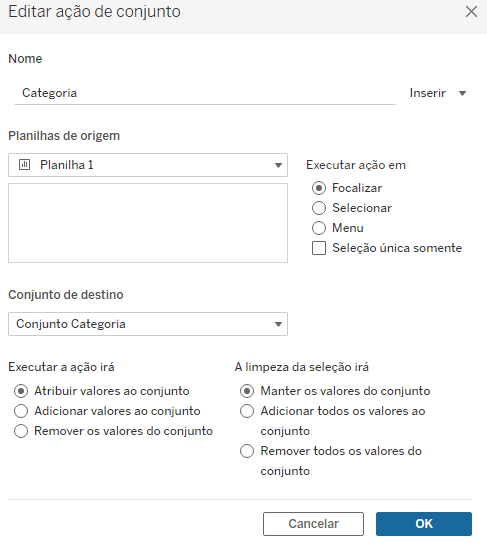
Task: Click the Inserir menu label
Action: tap(427, 93)
